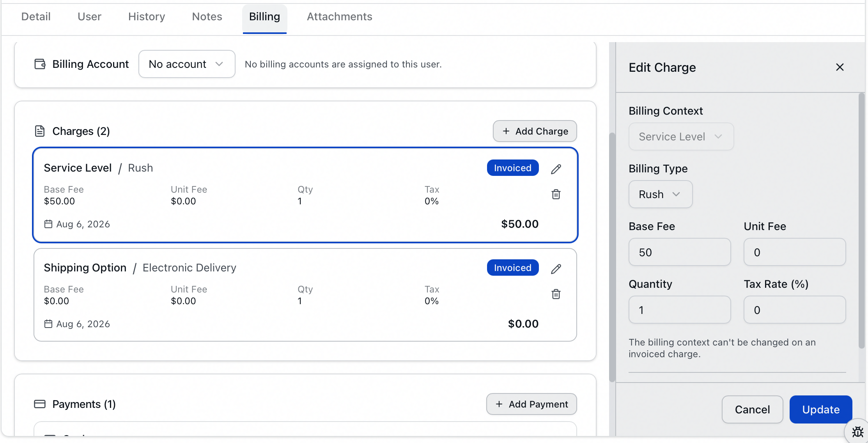Click the Add Payment button
Viewport: 868px width, 443px height.
click(531, 404)
